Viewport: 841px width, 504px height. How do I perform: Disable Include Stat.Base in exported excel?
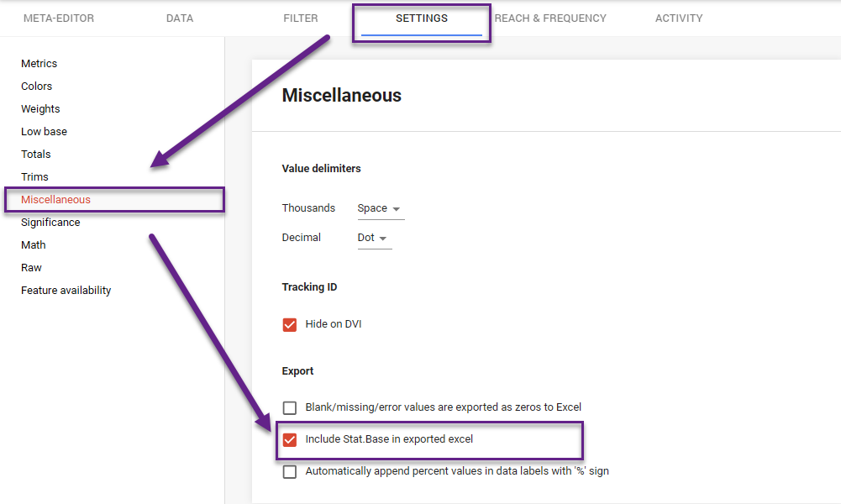pos(290,439)
